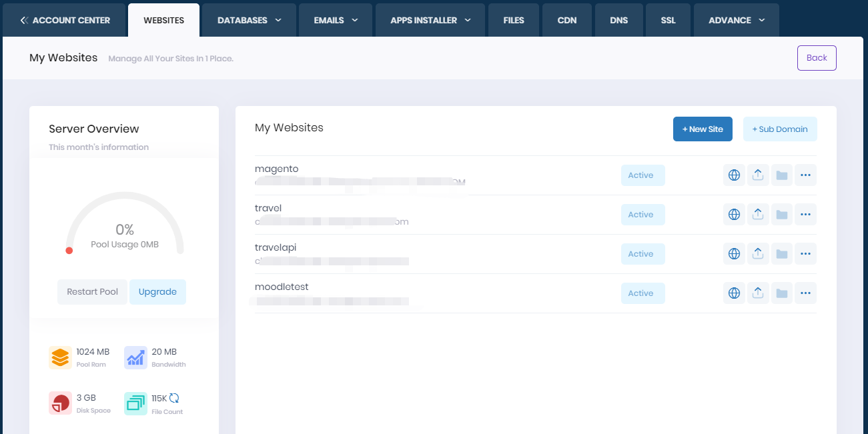Expand the DATABASES dropdown
This screenshot has height=434, width=868.
248,20
